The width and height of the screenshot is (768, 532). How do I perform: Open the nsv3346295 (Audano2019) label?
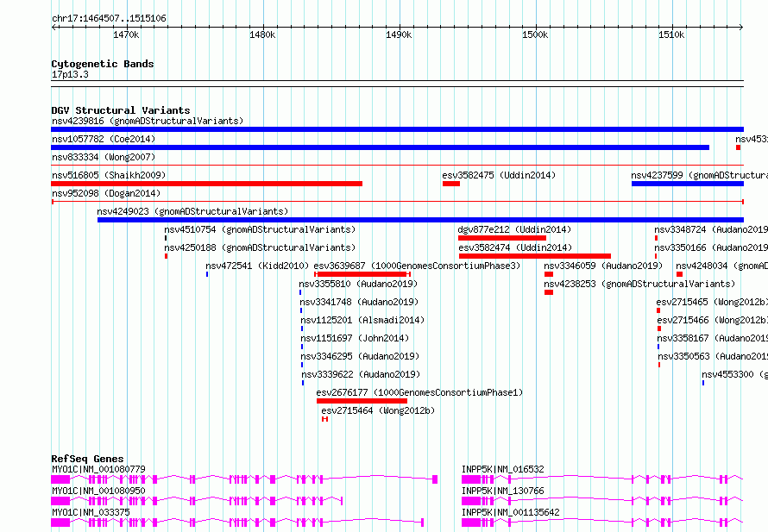pos(360,356)
